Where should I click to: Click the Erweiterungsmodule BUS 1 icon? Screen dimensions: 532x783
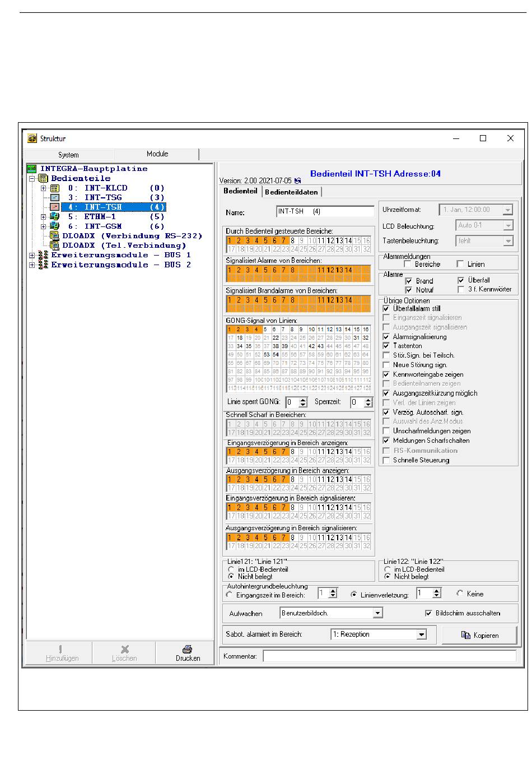pyautogui.click(x=43, y=255)
